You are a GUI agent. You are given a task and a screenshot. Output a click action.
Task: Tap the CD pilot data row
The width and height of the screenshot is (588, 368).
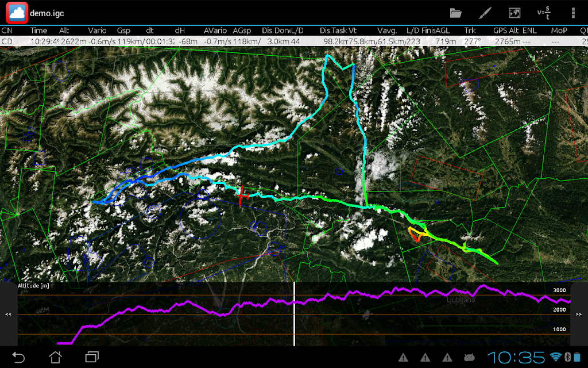[294, 41]
